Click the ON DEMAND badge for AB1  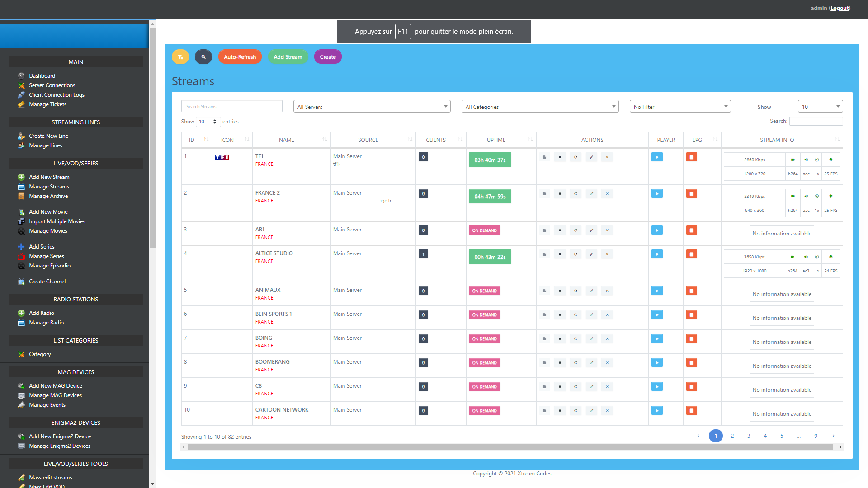485,230
